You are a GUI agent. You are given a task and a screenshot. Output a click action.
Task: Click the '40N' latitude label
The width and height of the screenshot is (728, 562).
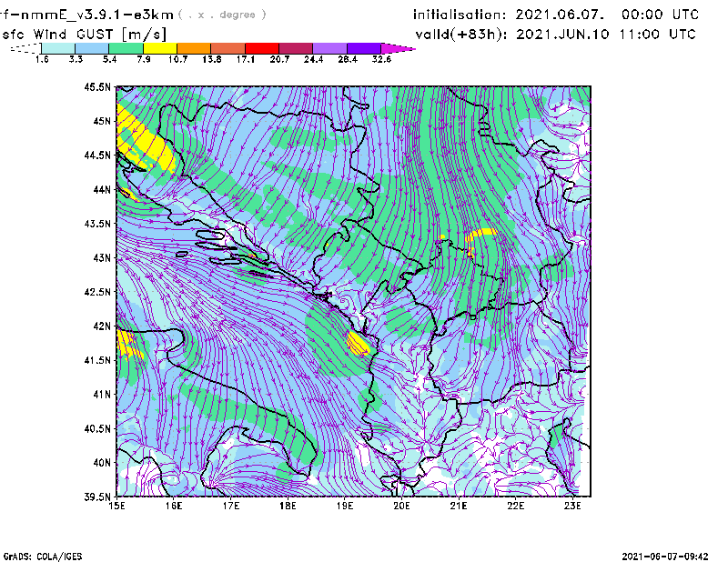(x=102, y=463)
